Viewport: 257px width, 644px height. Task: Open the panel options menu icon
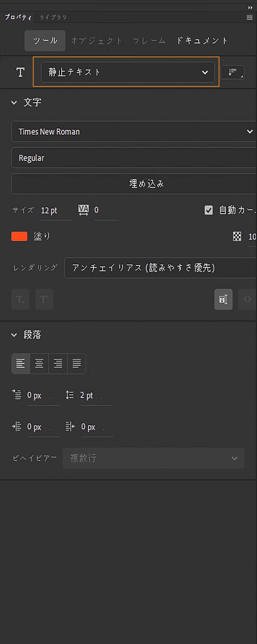[x=249, y=17]
